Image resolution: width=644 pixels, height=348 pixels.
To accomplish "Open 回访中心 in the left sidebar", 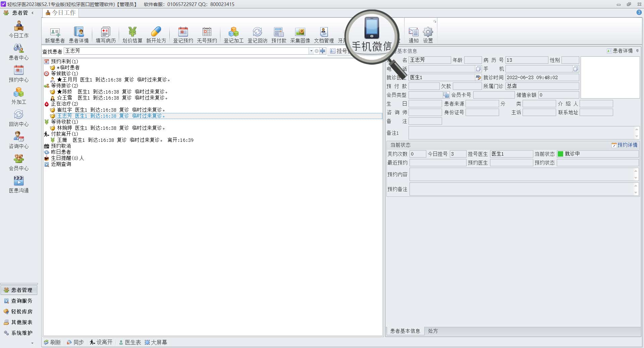I will [19, 118].
